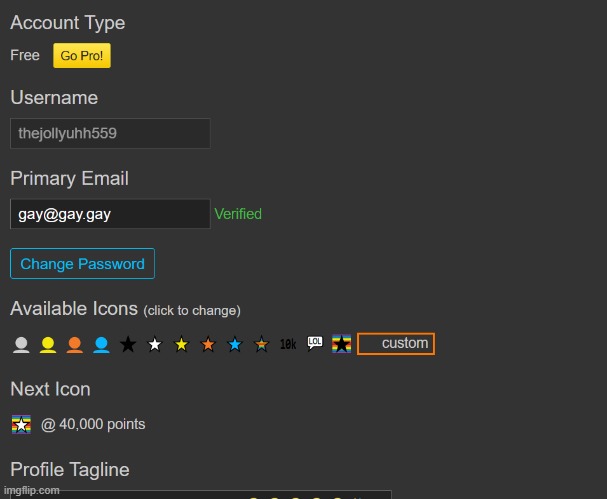Viewport: 607px width, 499px height.
Task: Select the blue person profile icon
Action: coord(101,345)
